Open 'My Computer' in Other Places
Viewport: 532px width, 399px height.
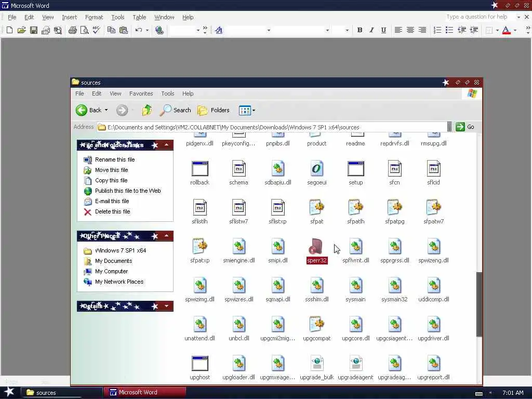click(111, 271)
